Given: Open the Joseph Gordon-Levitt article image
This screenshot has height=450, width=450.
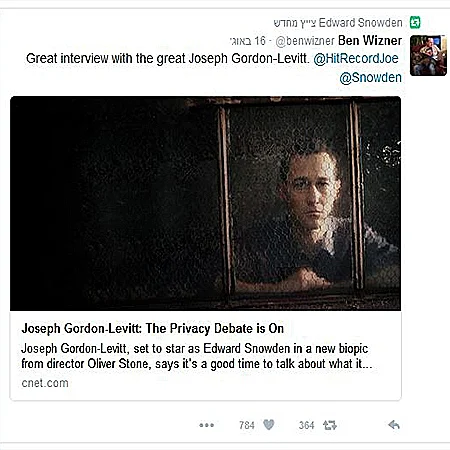Looking at the screenshot, I should [x=205, y=203].
